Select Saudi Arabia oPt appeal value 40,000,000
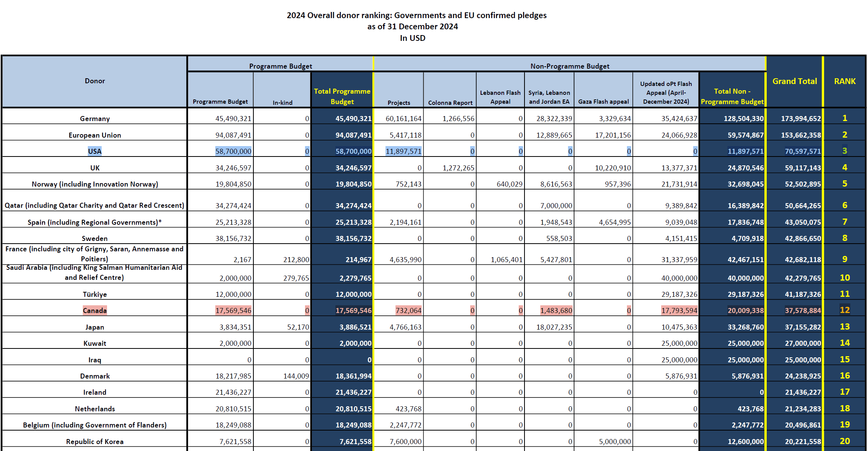This screenshot has height=451, width=868. coord(679,278)
